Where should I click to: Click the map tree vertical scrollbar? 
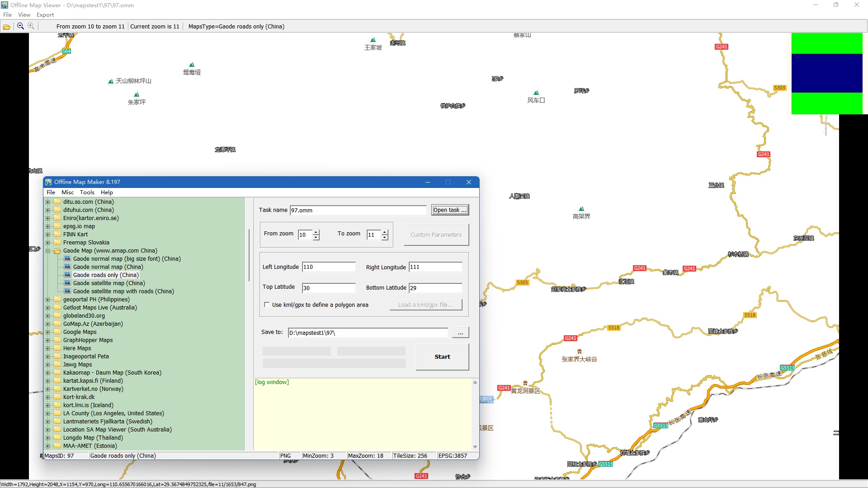[249, 256]
